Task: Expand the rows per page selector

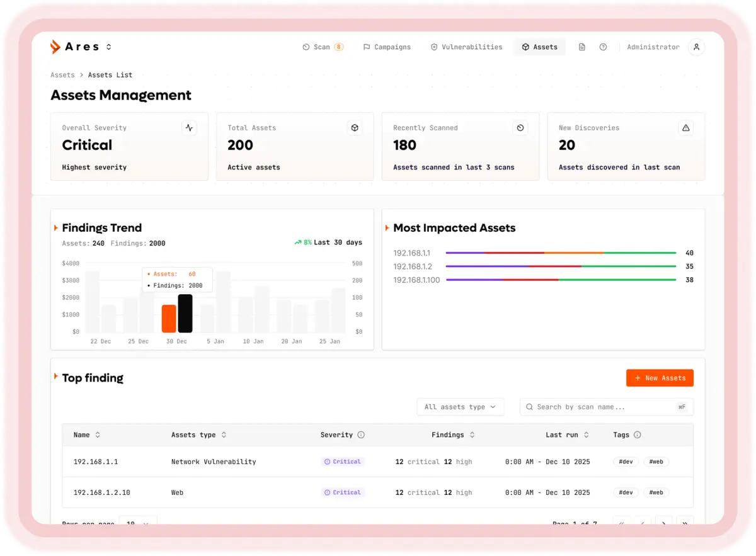Action: 138,523
